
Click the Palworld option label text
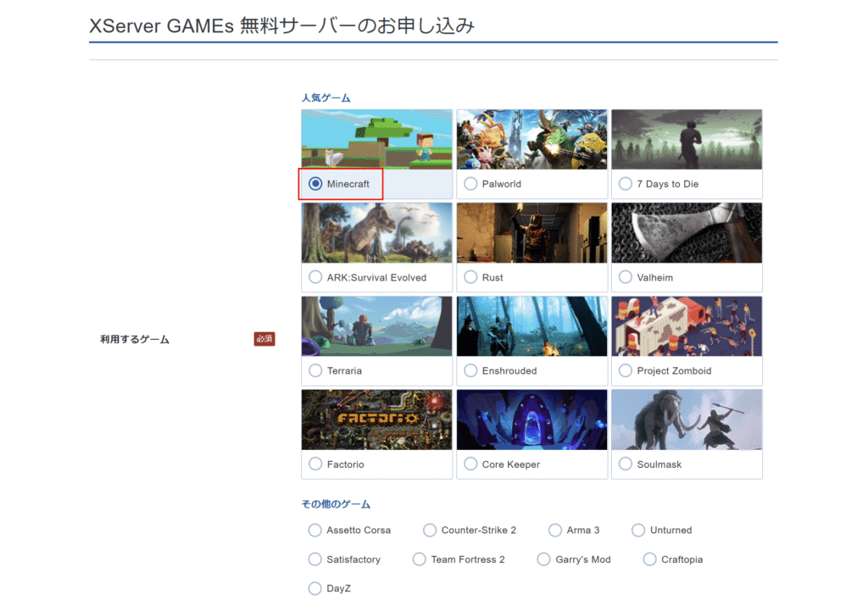[x=502, y=184]
